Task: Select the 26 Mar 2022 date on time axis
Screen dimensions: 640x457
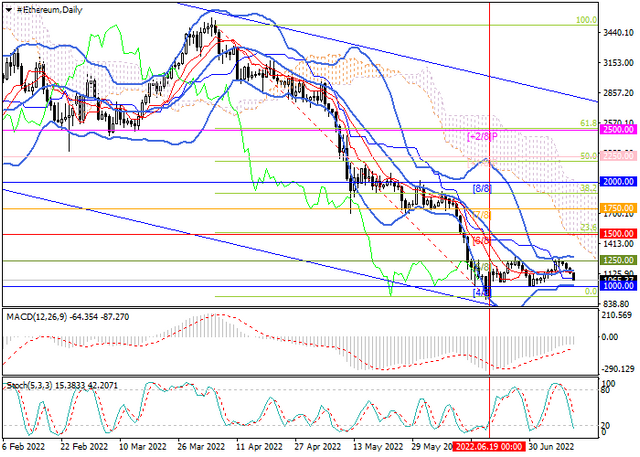Action: click(x=201, y=446)
